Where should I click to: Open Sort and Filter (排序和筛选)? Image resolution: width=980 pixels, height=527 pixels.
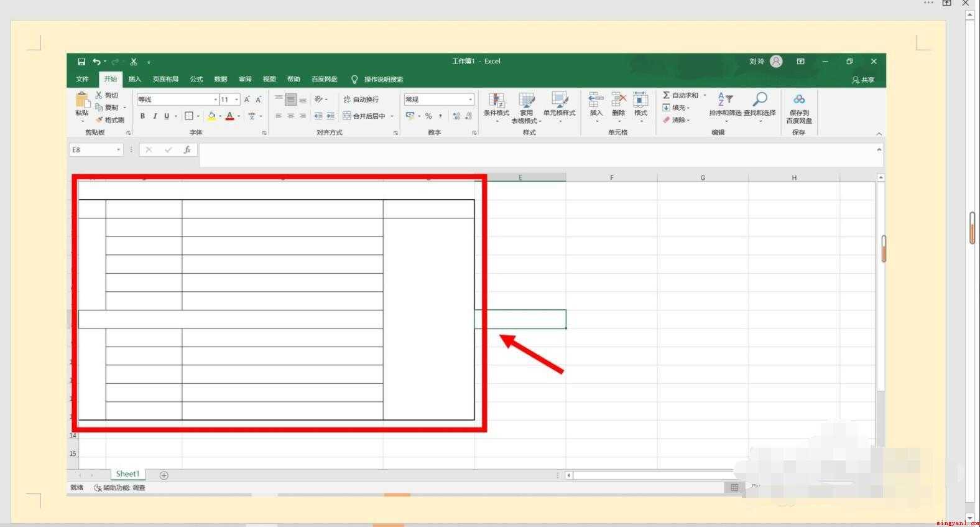pos(725,106)
